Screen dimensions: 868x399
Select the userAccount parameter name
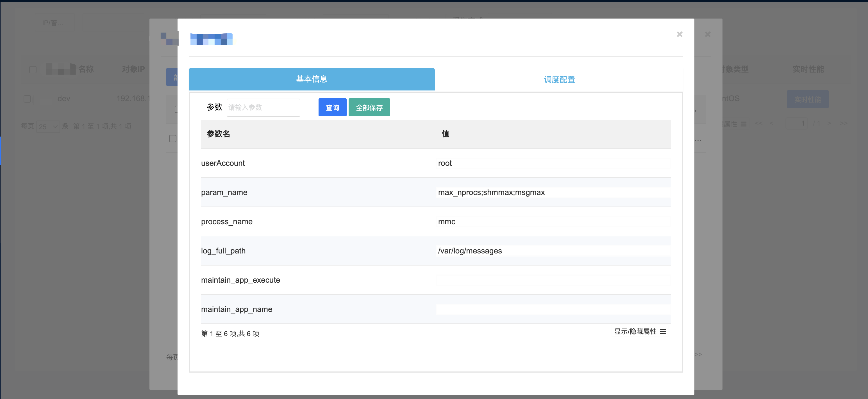coord(223,163)
